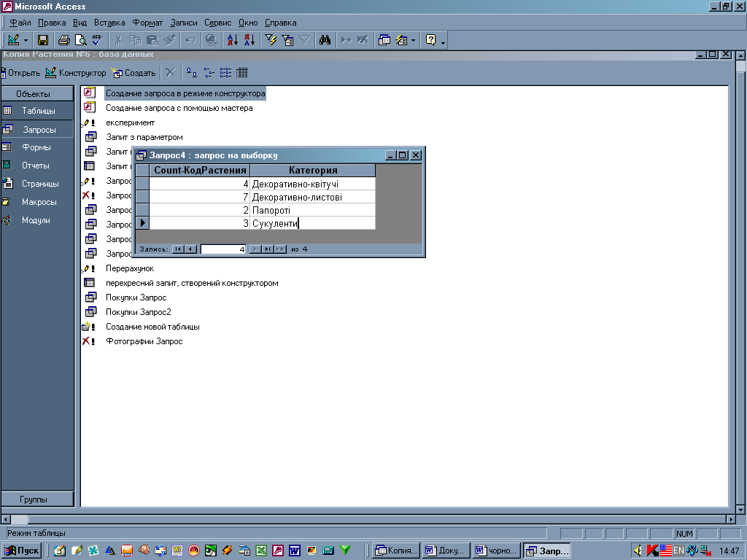
Task: Select Таблицы in the Objects pane
Action: (x=37, y=111)
